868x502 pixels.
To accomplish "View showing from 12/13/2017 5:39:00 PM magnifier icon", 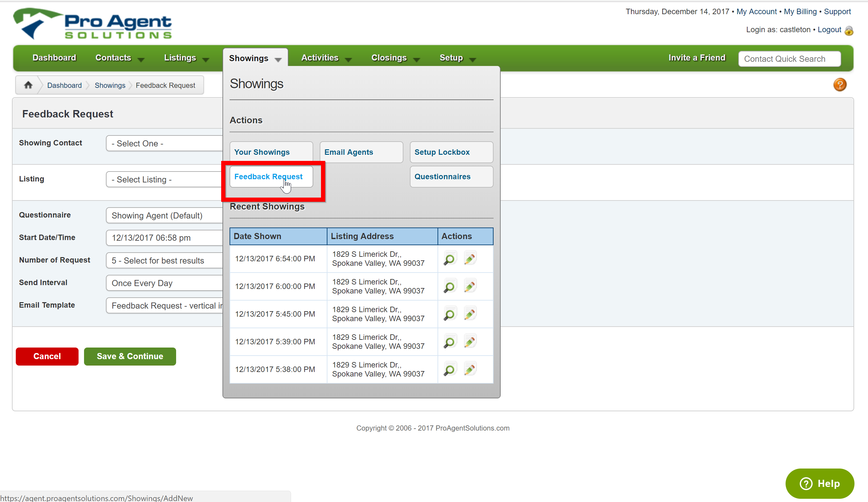I will pyautogui.click(x=449, y=342).
